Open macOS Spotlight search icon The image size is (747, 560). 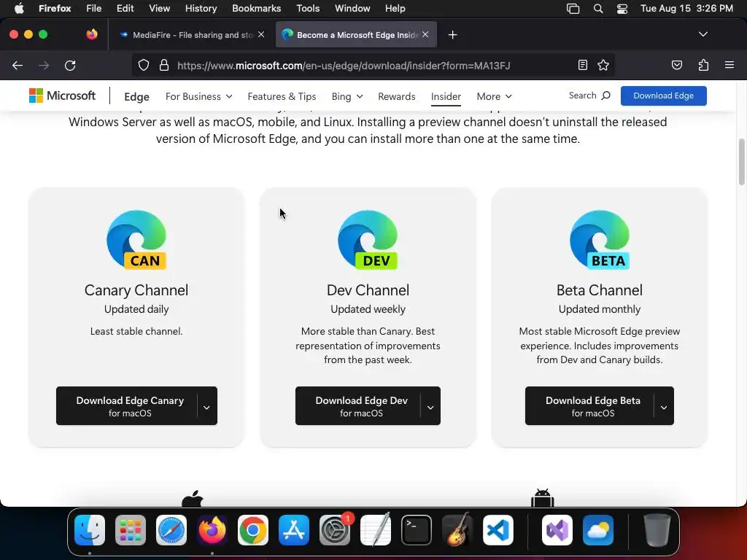(x=598, y=9)
